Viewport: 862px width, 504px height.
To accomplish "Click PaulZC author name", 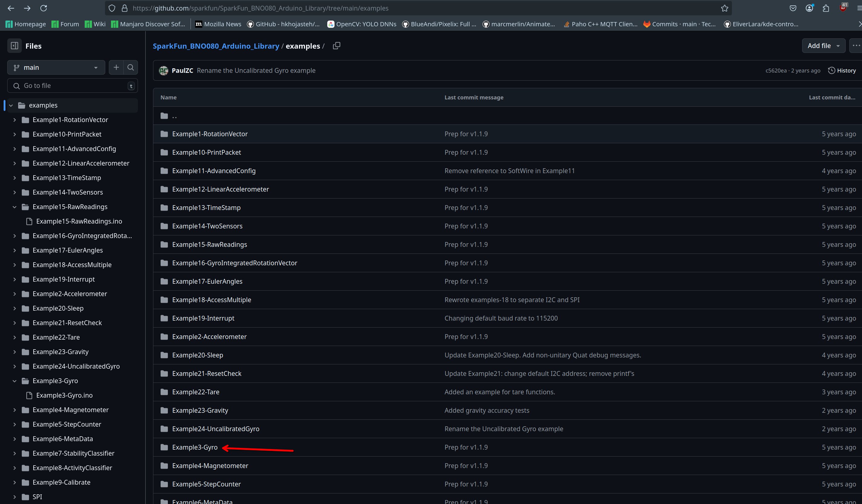I will click(x=182, y=70).
